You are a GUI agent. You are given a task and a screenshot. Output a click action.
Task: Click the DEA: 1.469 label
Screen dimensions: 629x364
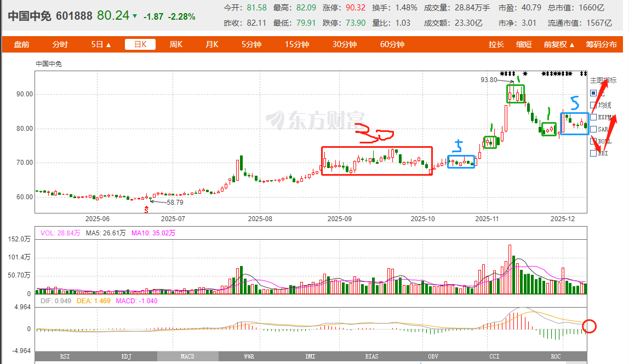[x=94, y=301]
